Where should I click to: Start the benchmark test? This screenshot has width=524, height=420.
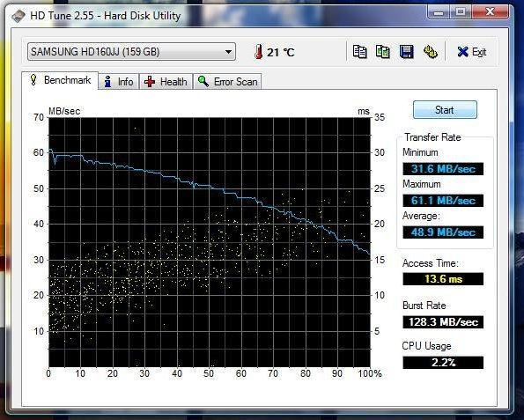445,109
